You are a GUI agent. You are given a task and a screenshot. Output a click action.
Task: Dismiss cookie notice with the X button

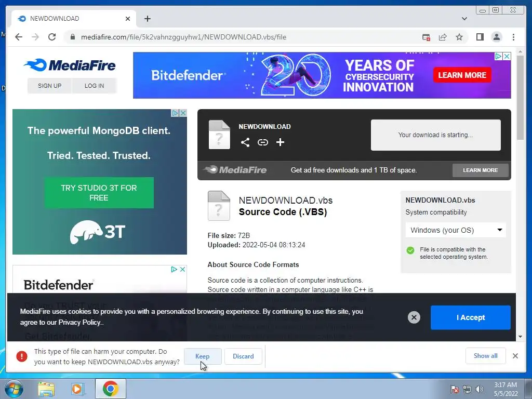pyautogui.click(x=414, y=317)
